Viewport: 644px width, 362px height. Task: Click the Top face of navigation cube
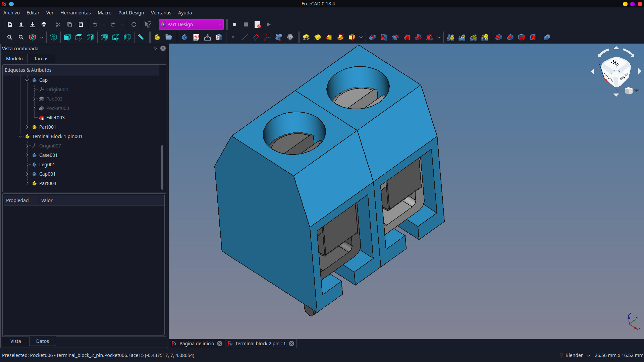coord(615,63)
